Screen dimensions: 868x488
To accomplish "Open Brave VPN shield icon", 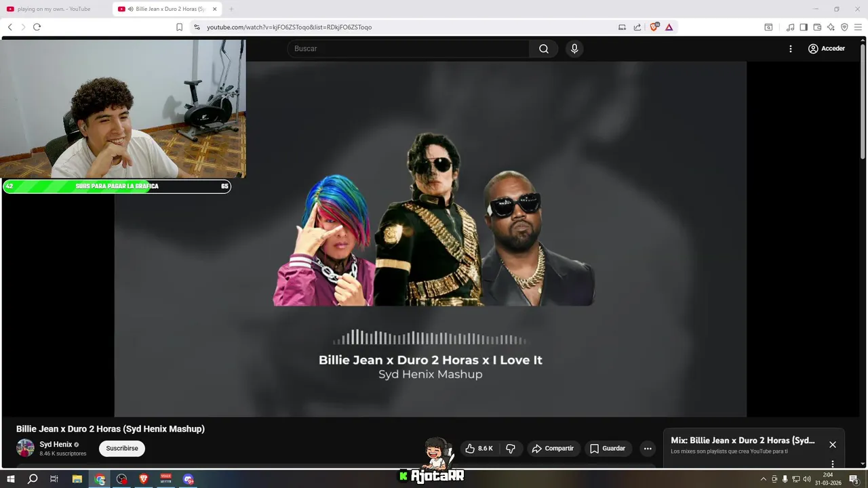I will point(844,27).
